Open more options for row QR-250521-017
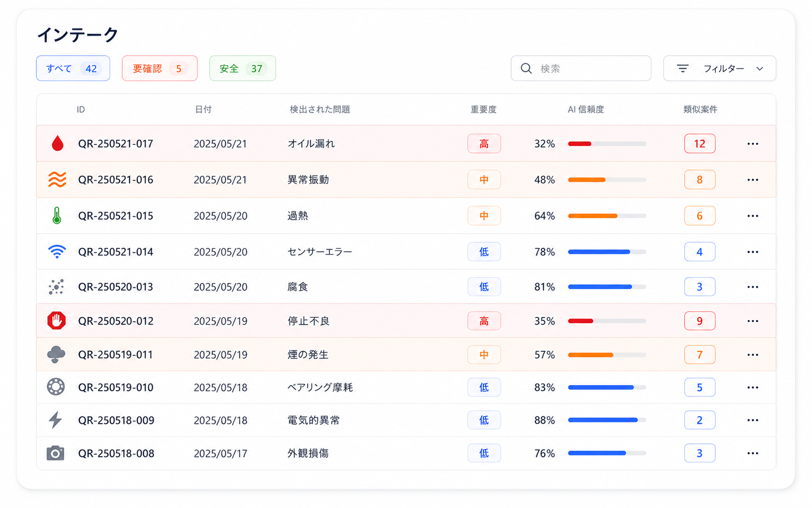This screenshot has width=812, height=508. click(753, 144)
